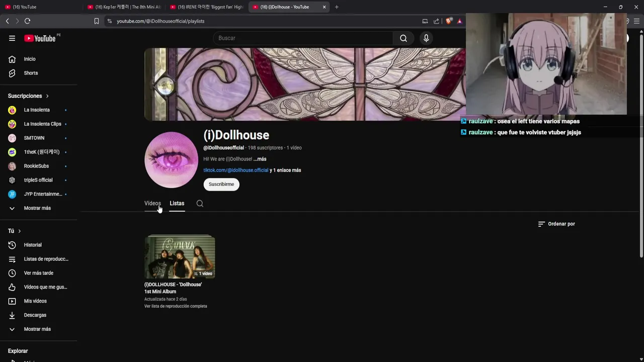
Task: Click the (i)Dollhouse channel name heading
Action: (236, 135)
